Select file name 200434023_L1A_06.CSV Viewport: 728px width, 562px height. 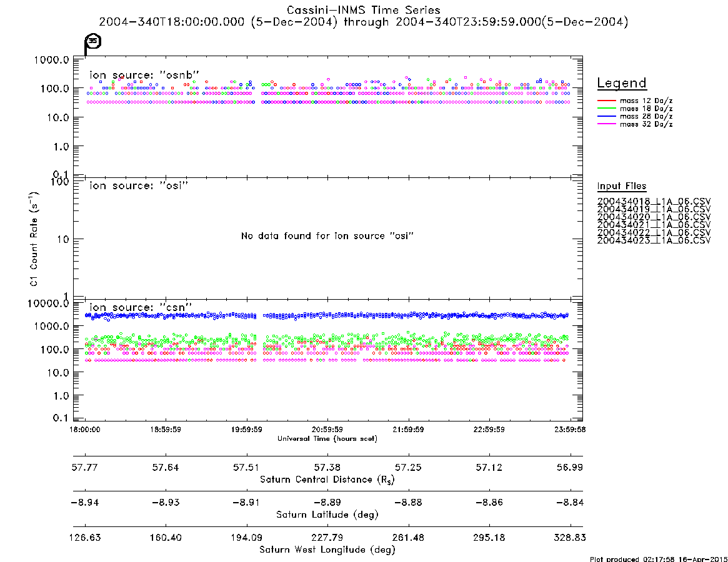654,240
